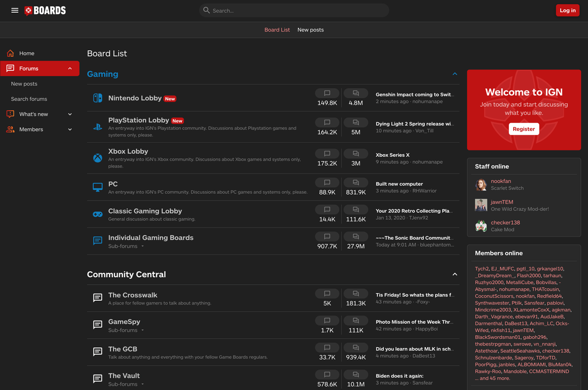
Task: Expand the Members sidebar menu
Action: point(70,129)
